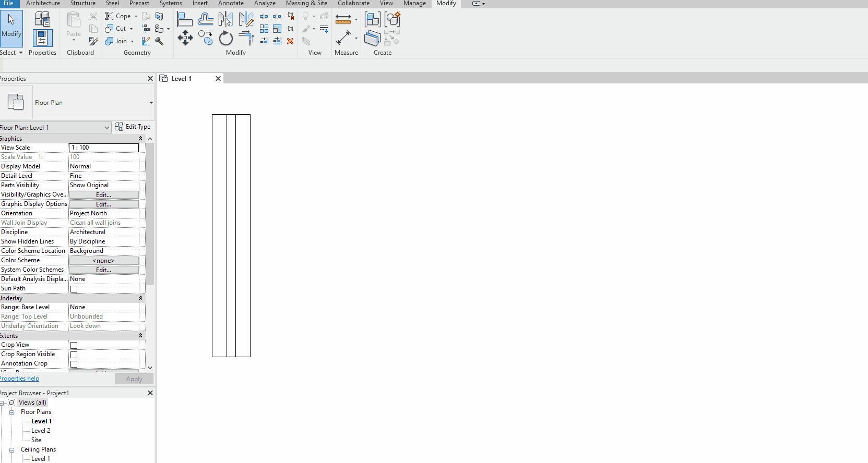
Task: Select the Demolish hammer tool
Action: click(159, 41)
